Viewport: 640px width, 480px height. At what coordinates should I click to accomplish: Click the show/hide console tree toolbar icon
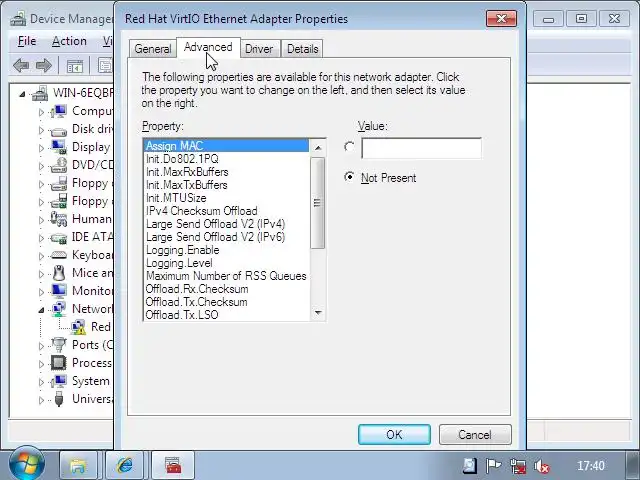coord(75,66)
